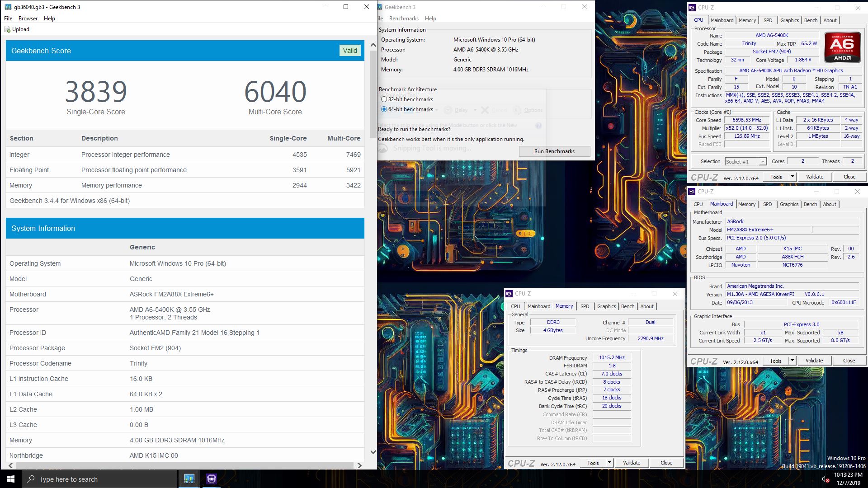The image size is (868, 488).
Task: Open Tools dropdown arrow in Memory window
Action: (609, 463)
